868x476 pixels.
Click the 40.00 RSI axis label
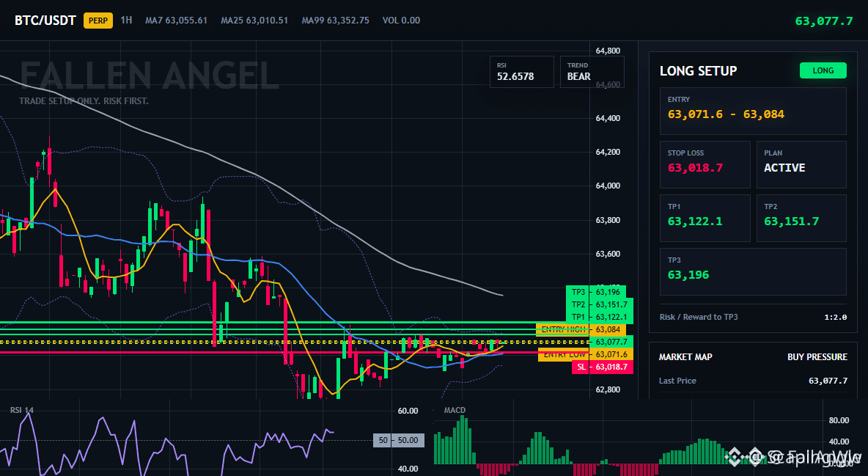[408, 469]
